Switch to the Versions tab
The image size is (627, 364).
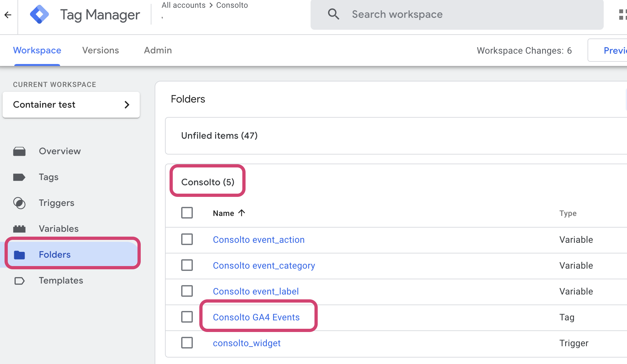[101, 50]
